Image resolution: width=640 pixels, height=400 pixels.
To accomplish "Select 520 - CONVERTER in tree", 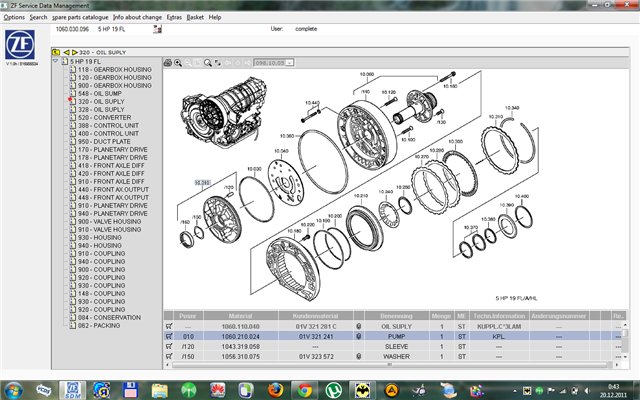I will tap(101, 117).
